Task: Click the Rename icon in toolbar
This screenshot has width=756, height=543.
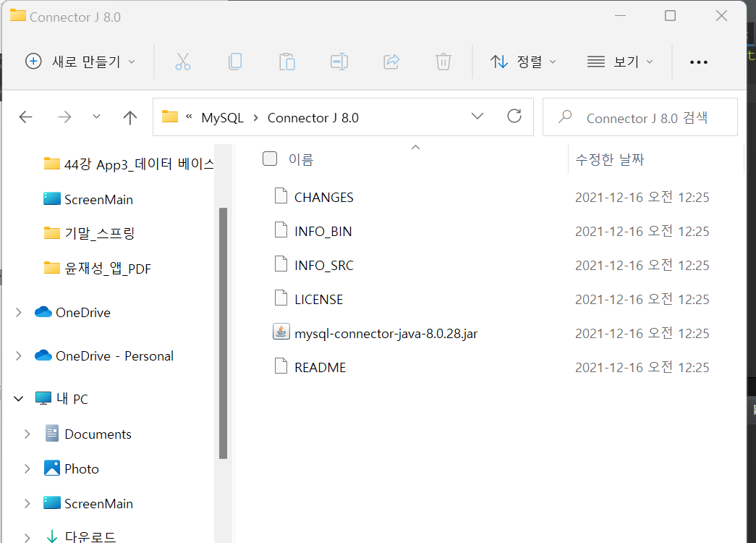Action: pyautogui.click(x=339, y=62)
